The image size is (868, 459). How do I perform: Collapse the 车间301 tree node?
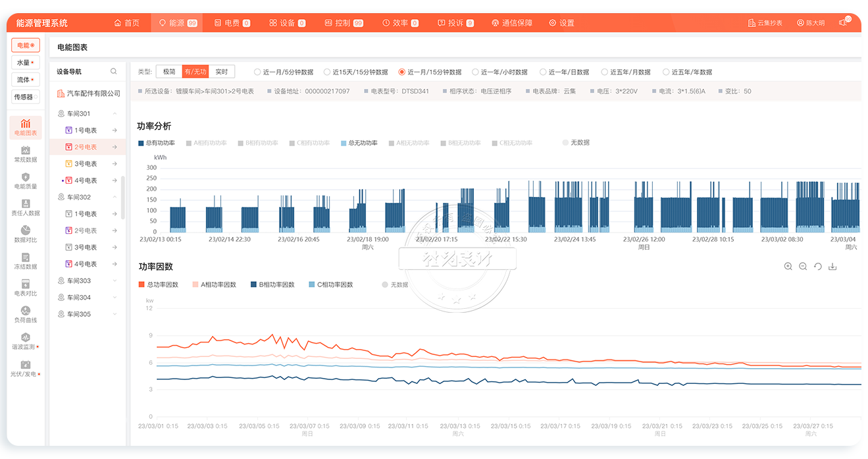click(115, 114)
